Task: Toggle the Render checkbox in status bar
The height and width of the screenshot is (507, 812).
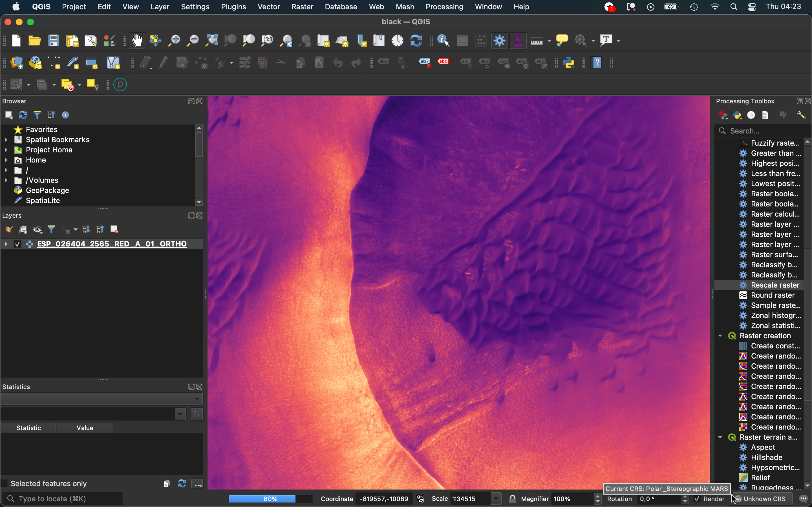Action: click(697, 499)
